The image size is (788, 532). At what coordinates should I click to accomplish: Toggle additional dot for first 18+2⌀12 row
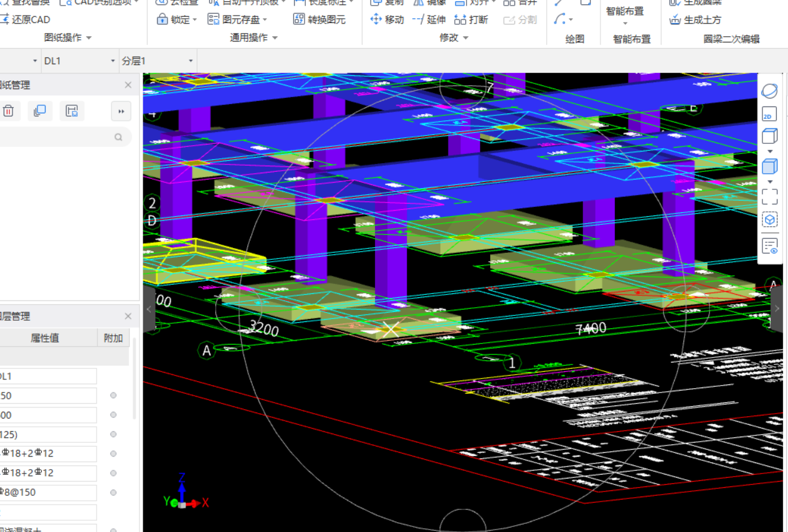(x=113, y=454)
